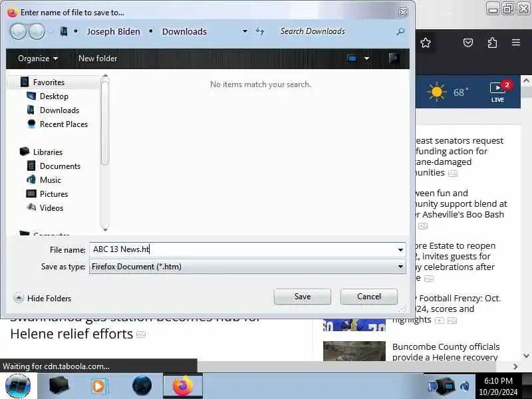Select Favorites in navigation pane
The height and width of the screenshot is (399, 532).
pyautogui.click(x=49, y=82)
